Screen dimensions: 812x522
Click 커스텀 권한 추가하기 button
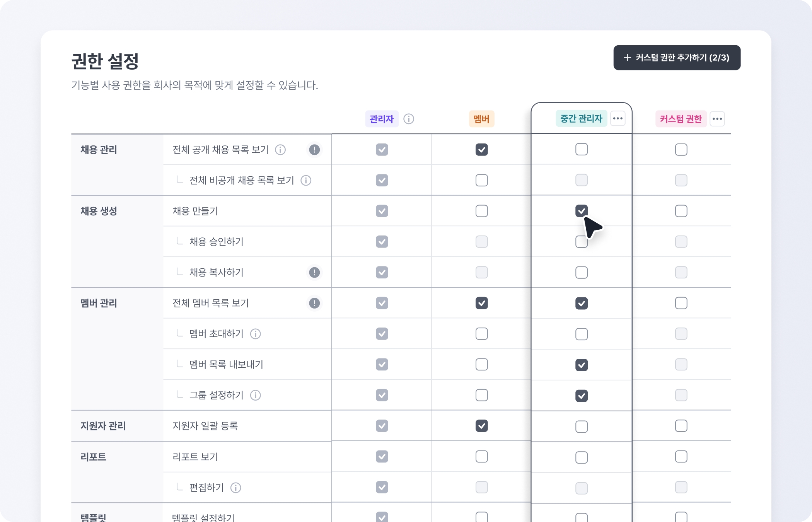(677, 58)
